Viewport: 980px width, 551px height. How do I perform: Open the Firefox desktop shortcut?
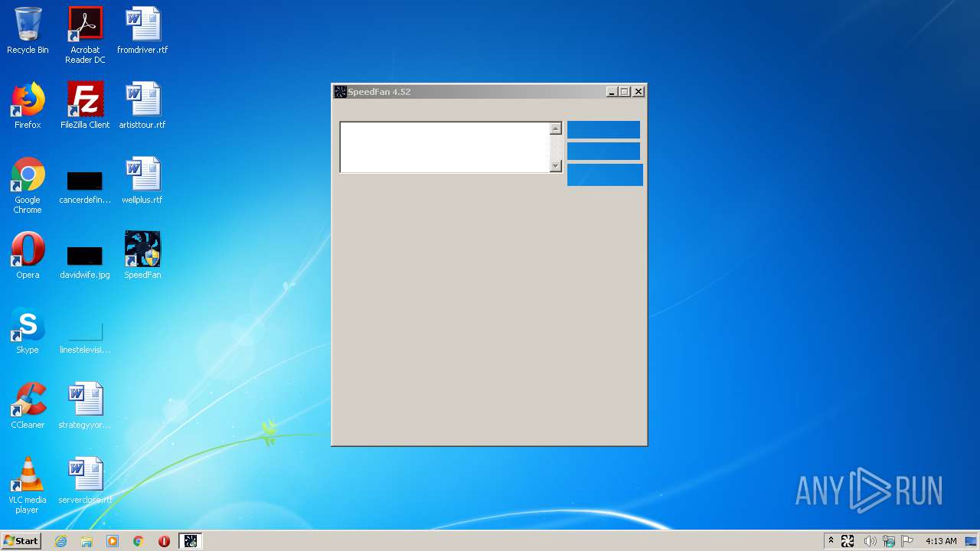coord(28,106)
